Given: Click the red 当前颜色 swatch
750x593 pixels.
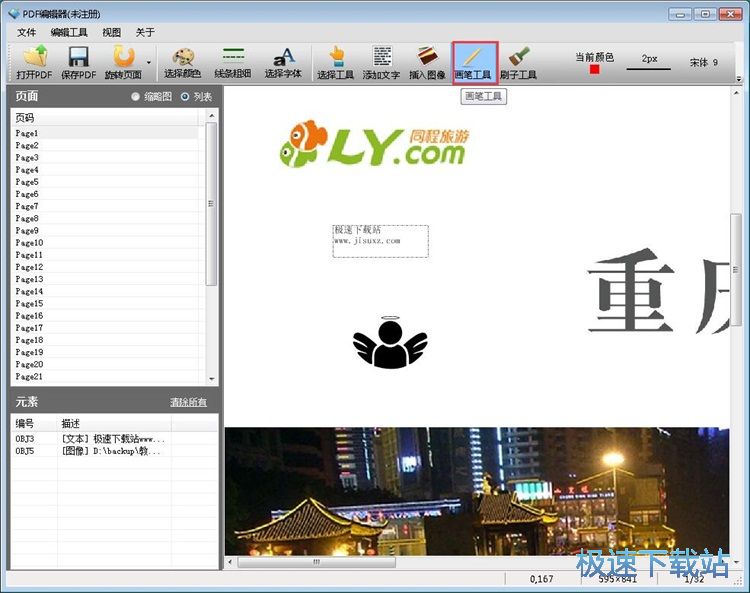Looking at the screenshot, I should tap(595, 70).
